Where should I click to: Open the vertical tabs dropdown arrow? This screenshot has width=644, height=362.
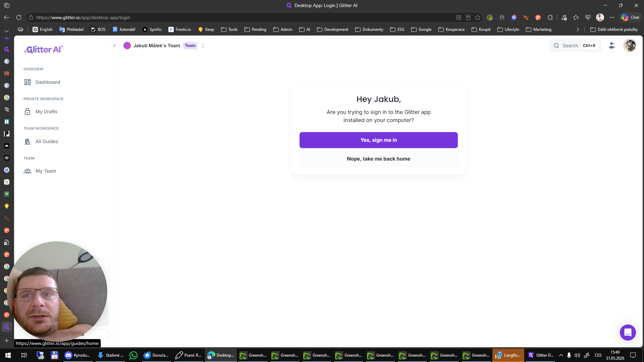(x=7, y=31)
